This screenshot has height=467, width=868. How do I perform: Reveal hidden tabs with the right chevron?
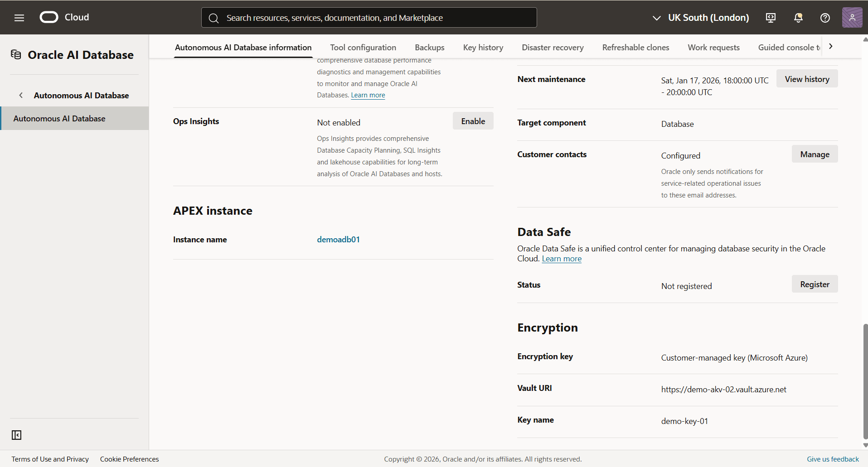(x=831, y=46)
